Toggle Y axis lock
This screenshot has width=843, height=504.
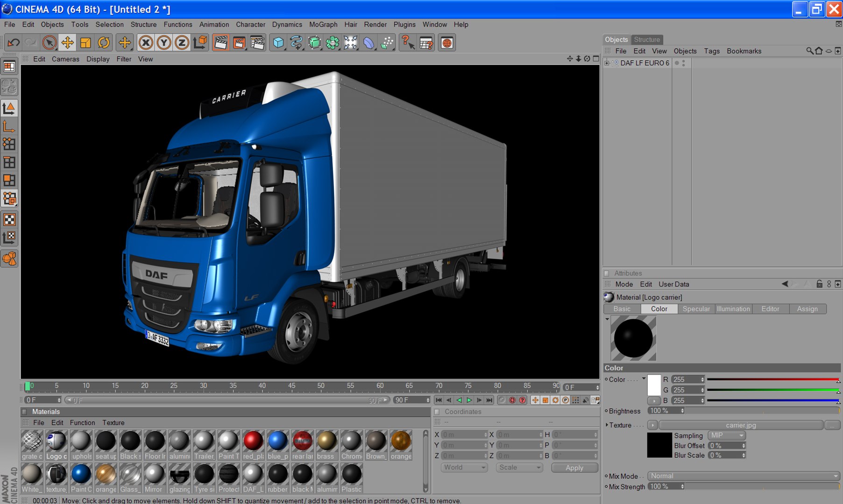pos(164,43)
